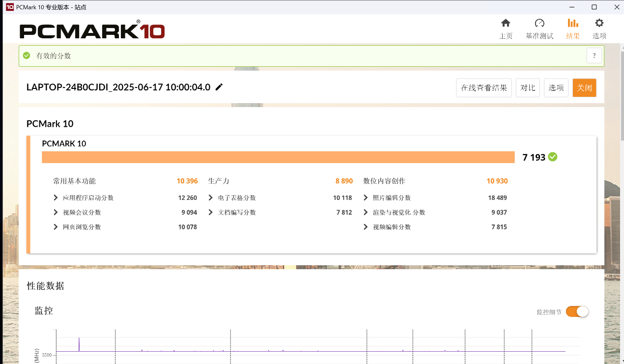This screenshot has height=364, width=624.
Task: Toggle the 监控细节 switch off
Action: coord(577,311)
